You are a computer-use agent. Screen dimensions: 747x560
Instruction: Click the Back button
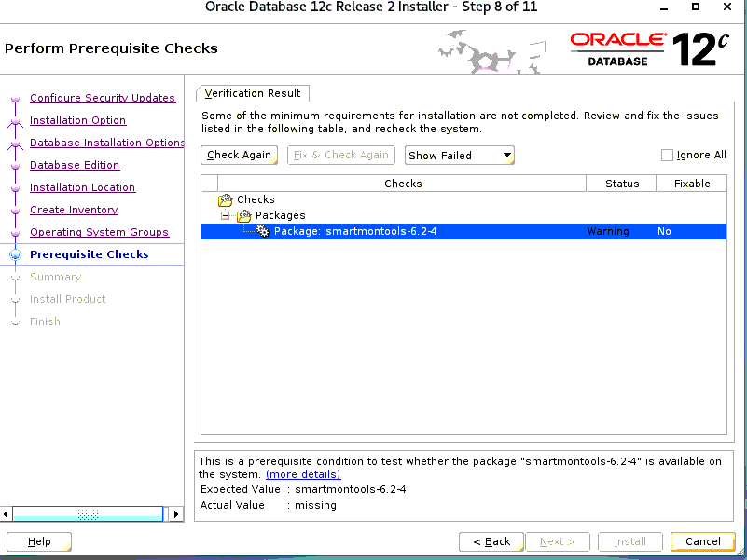(x=491, y=541)
